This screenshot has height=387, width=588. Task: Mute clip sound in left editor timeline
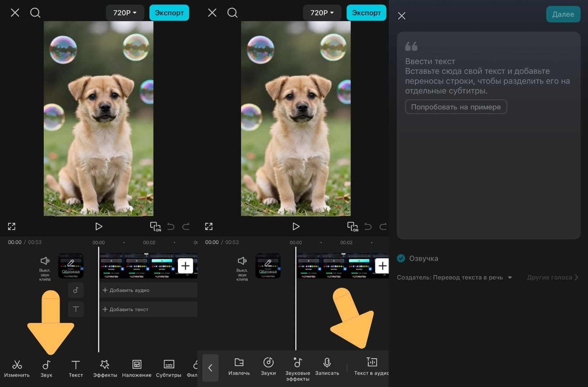point(45,267)
